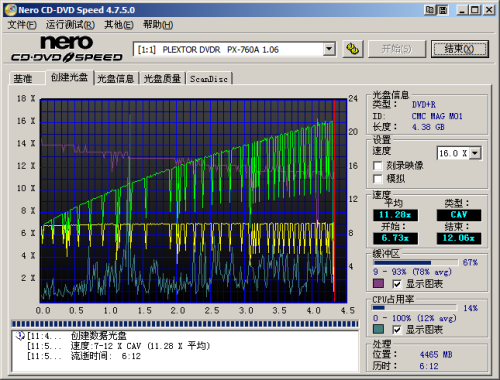
Task: Minimize the Nero CD-DVD Speed window
Action: click(x=461, y=10)
